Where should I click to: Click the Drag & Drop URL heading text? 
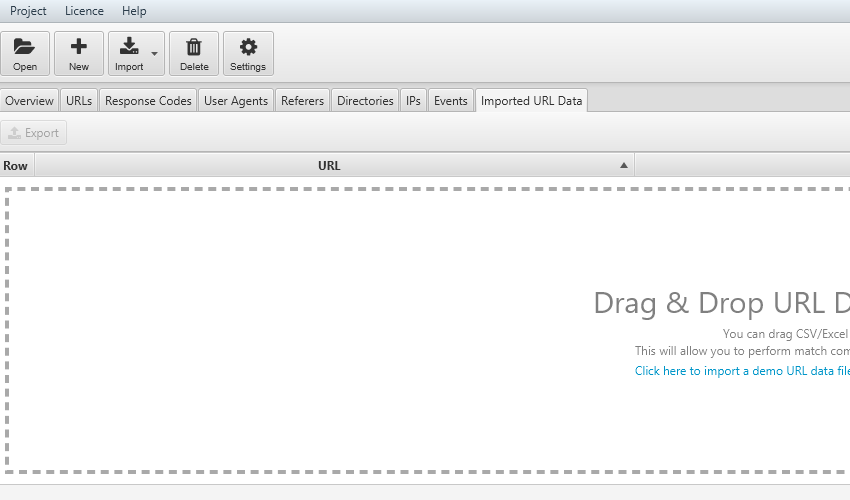722,303
